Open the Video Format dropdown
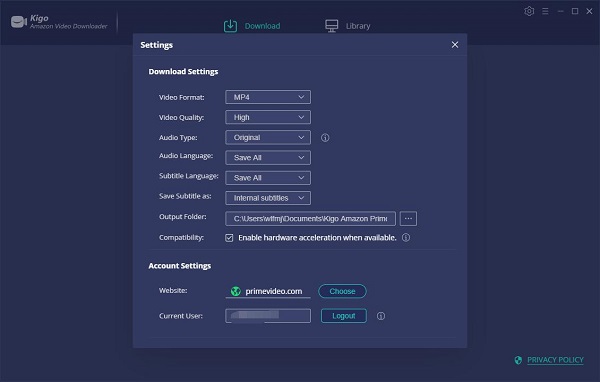The image size is (600, 382). [x=268, y=97]
